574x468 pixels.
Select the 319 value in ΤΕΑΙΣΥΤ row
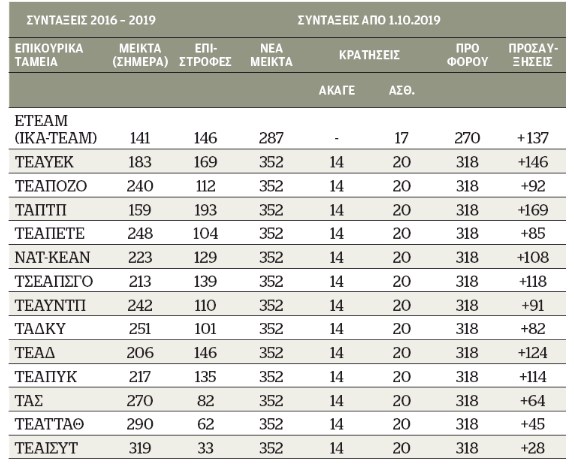click(140, 448)
